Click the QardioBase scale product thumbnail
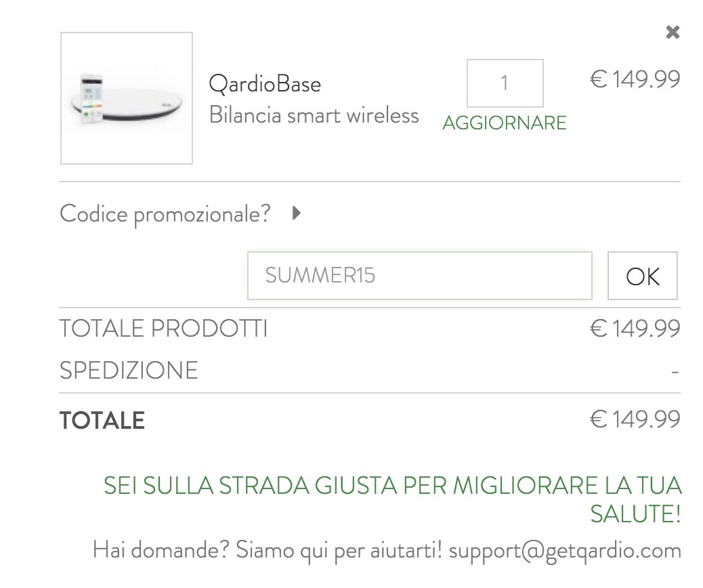This screenshot has width=703, height=588. 127,98
